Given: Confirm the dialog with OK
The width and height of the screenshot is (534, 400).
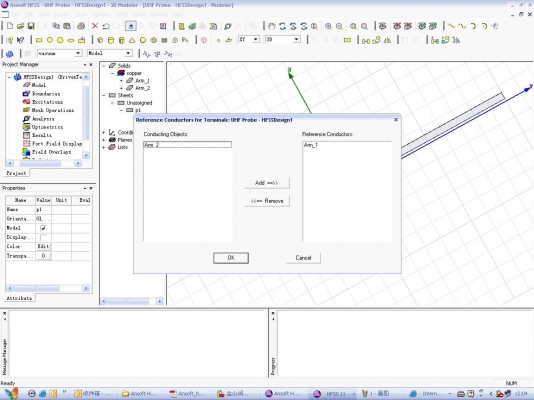Looking at the screenshot, I should pos(231,258).
